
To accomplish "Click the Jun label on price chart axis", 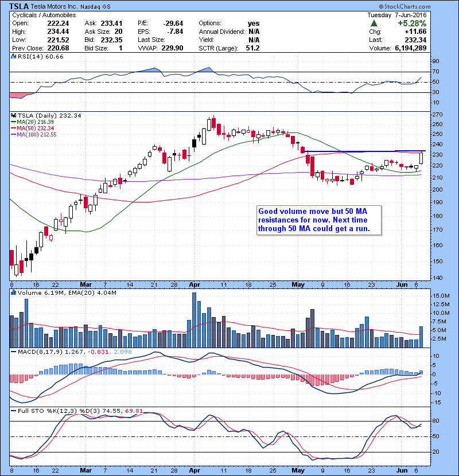I will [x=402, y=284].
